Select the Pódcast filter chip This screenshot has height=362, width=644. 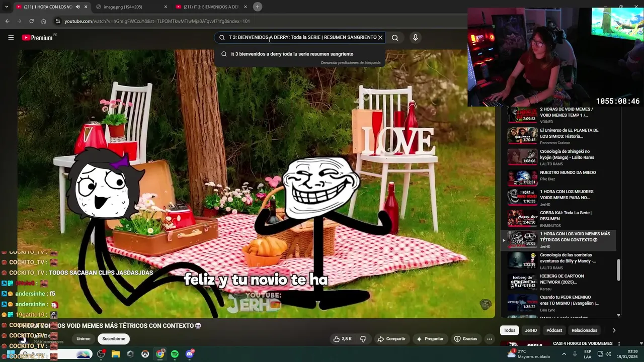coord(554,330)
